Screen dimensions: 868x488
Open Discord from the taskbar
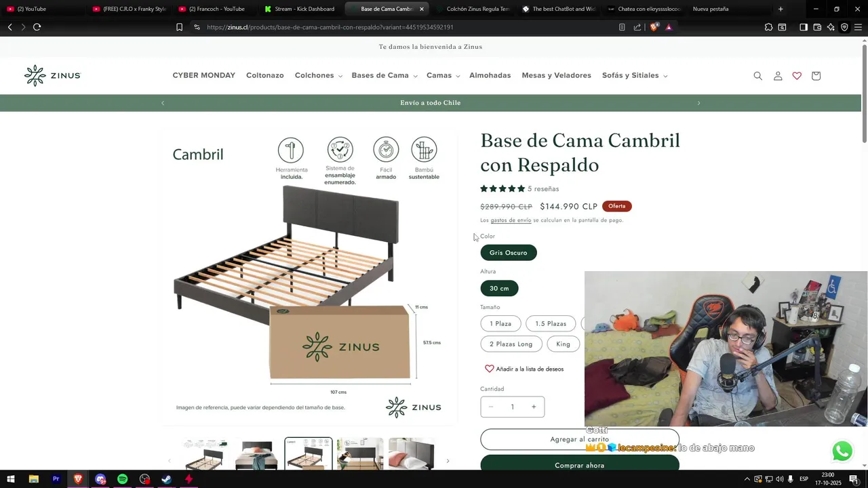[x=100, y=479]
